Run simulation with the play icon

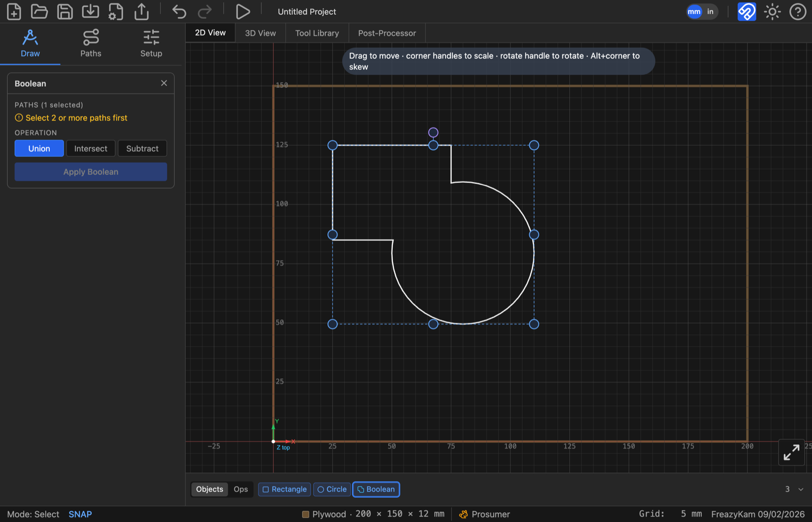point(243,11)
